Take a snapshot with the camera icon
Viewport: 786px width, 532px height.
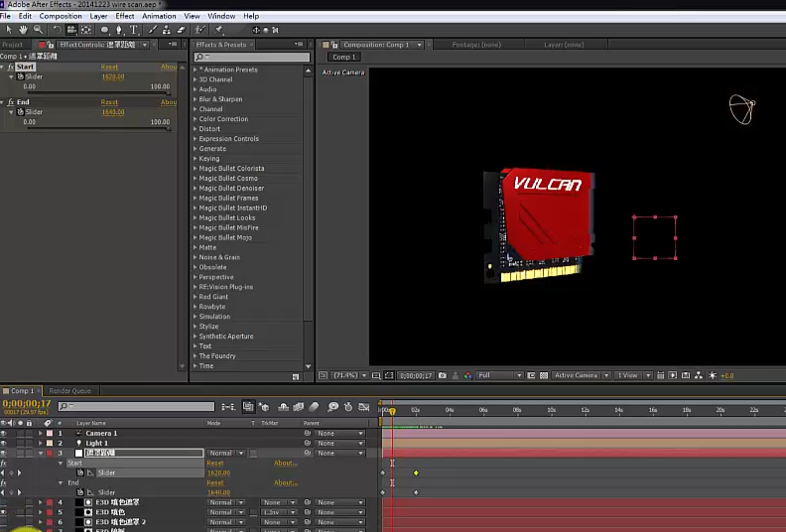tap(443, 375)
